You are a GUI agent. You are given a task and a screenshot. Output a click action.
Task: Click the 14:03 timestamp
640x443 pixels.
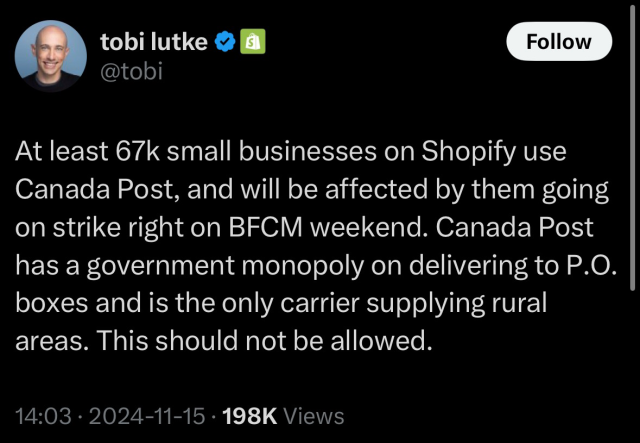tap(39, 416)
